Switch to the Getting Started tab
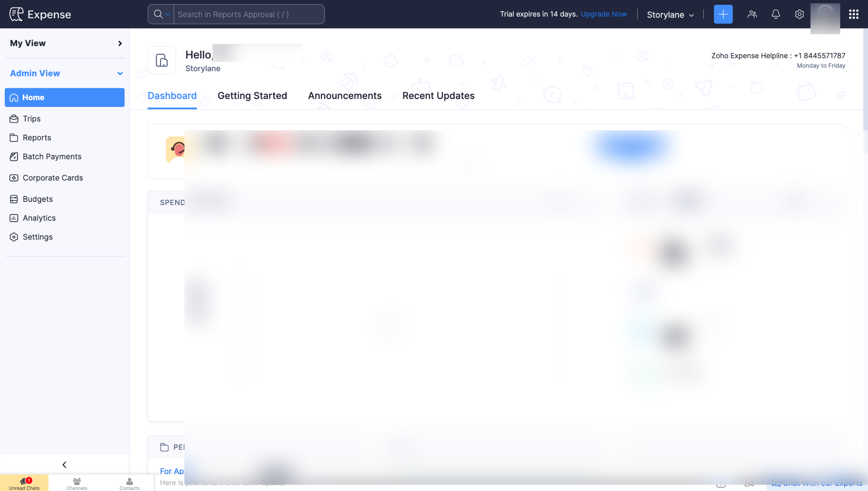The height and width of the screenshot is (491, 868). (252, 96)
